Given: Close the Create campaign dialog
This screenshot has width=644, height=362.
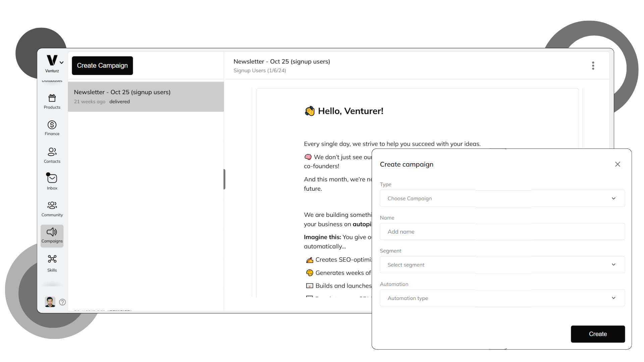Looking at the screenshot, I should click(618, 164).
